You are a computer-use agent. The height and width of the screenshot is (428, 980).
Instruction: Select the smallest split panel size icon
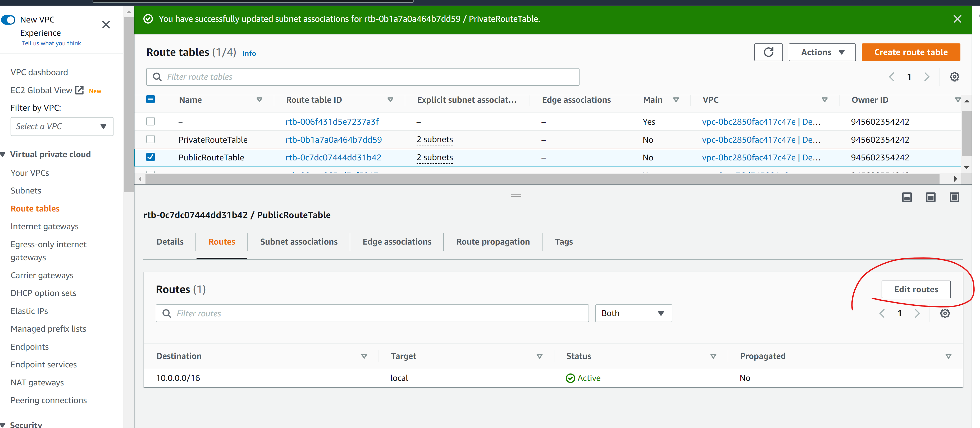tap(906, 197)
